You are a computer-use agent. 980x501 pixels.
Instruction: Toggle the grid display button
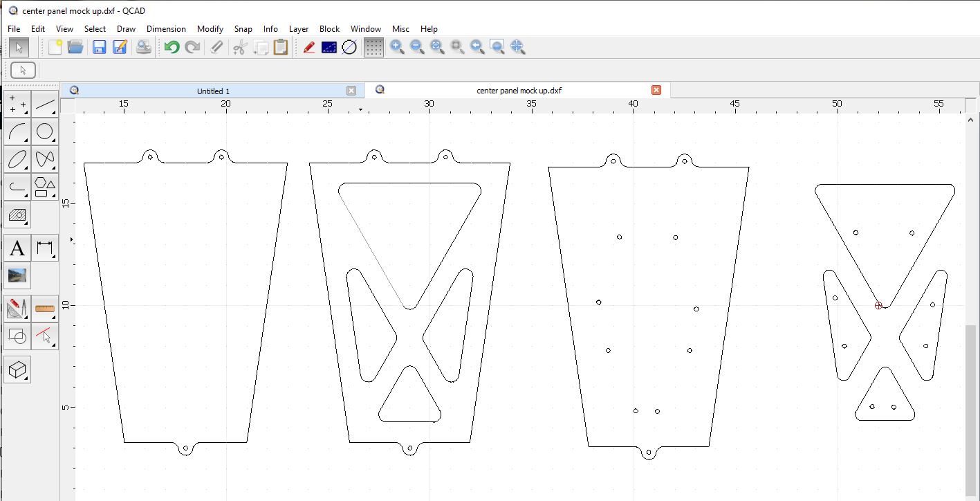[373, 47]
